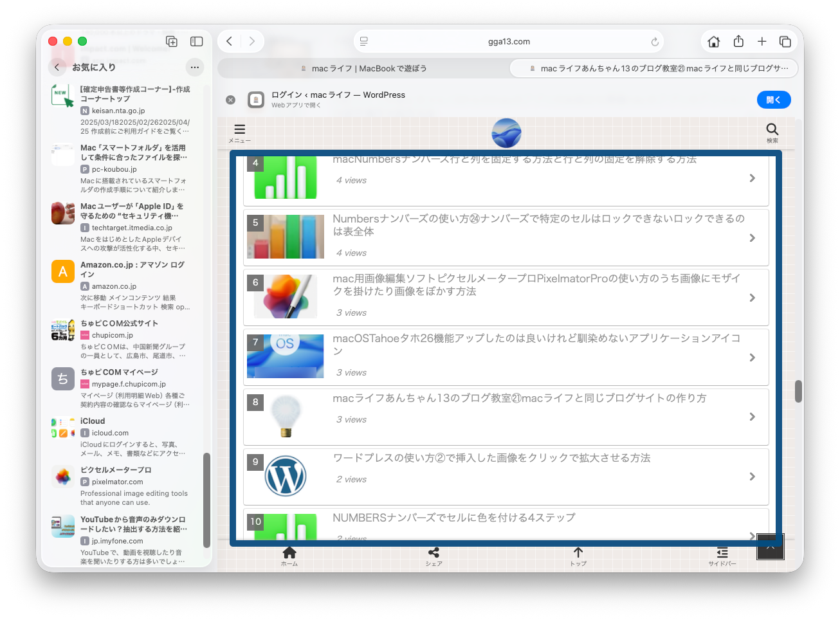Screen dimensions: 840x620
Task: Click the new tab plus icon
Action: click(762, 42)
